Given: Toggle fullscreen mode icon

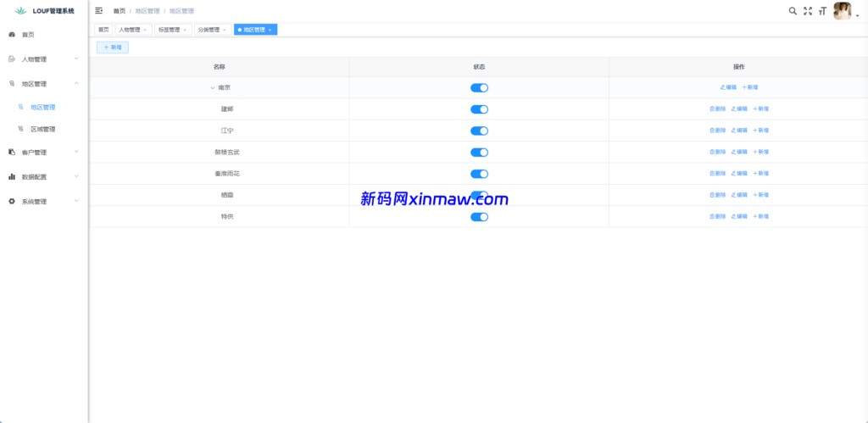Looking at the screenshot, I should coord(808,10).
